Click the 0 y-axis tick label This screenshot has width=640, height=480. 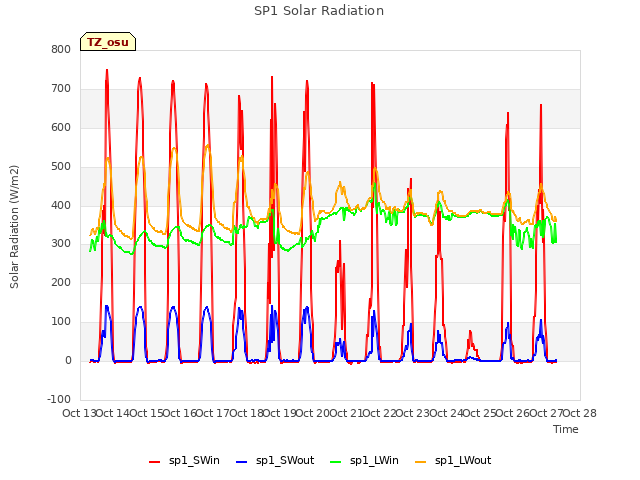[x=68, y=360]
